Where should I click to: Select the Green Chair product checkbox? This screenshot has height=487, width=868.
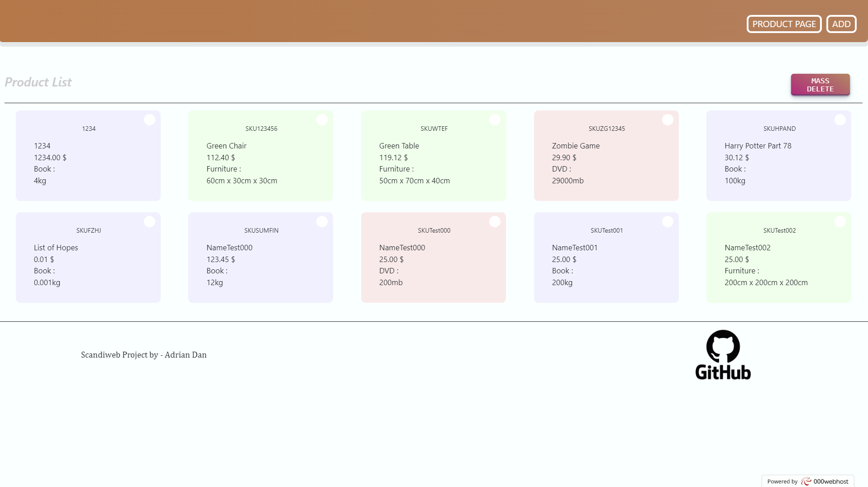pos(322,120)
